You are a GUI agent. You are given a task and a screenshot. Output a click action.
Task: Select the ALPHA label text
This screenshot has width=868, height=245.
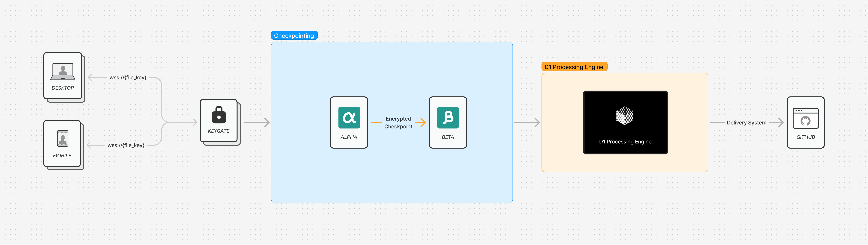[349, 137]
